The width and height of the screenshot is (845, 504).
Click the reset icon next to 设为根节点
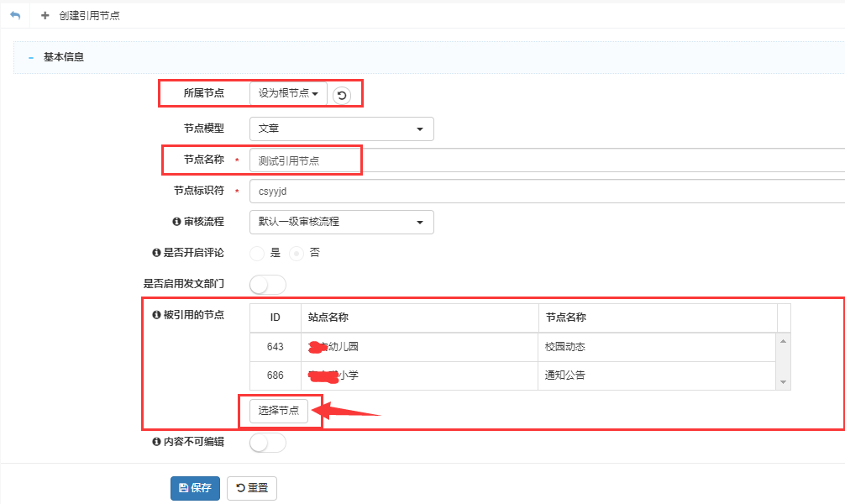pos(342,95)
